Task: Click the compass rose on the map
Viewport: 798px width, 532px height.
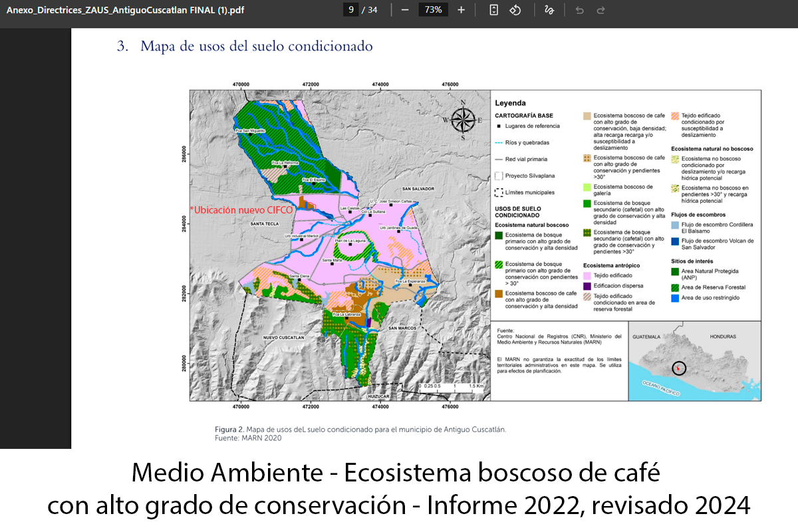Action: coord(464,120)
